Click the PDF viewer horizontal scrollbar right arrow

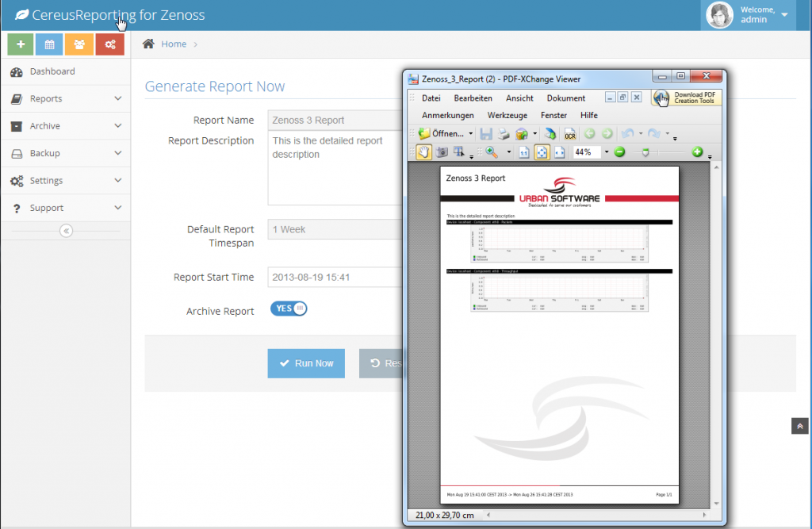[704, 515]
